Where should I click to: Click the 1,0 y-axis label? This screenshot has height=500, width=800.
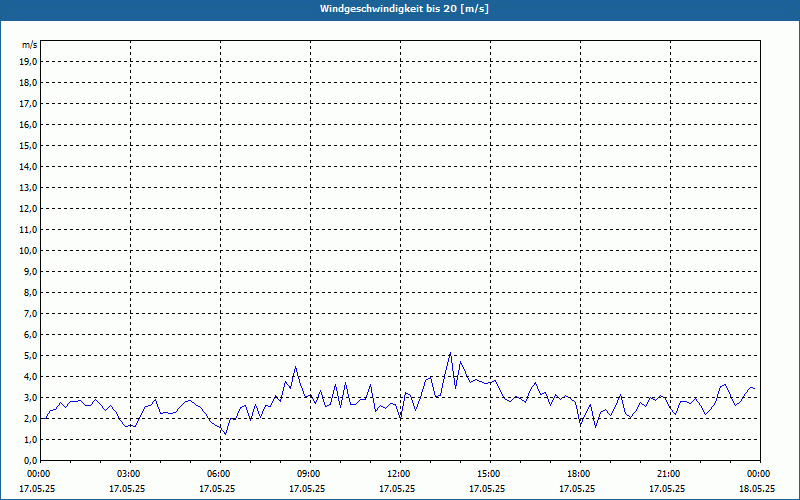[30, 439]
